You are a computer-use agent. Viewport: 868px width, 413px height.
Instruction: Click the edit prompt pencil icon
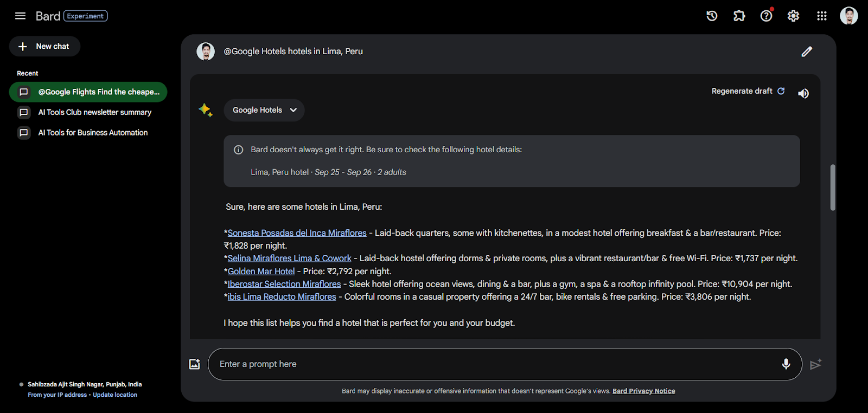(x=807, y=51)
